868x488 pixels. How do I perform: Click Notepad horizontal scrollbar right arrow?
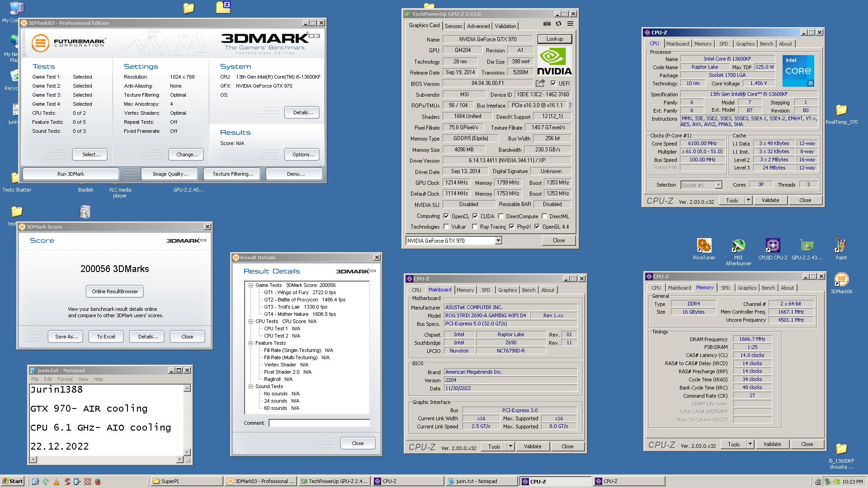coord(180,460)
